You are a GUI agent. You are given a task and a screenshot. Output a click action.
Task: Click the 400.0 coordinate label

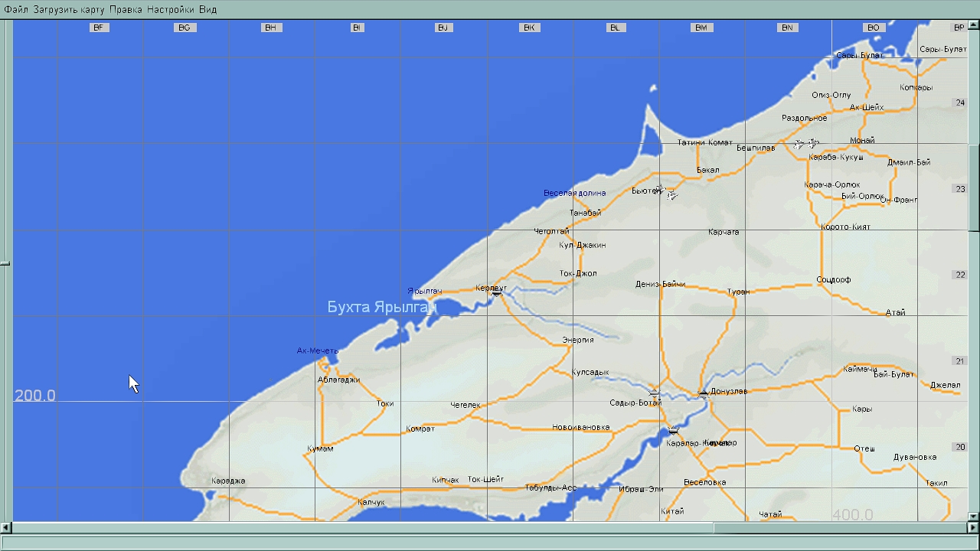(852, 515)
